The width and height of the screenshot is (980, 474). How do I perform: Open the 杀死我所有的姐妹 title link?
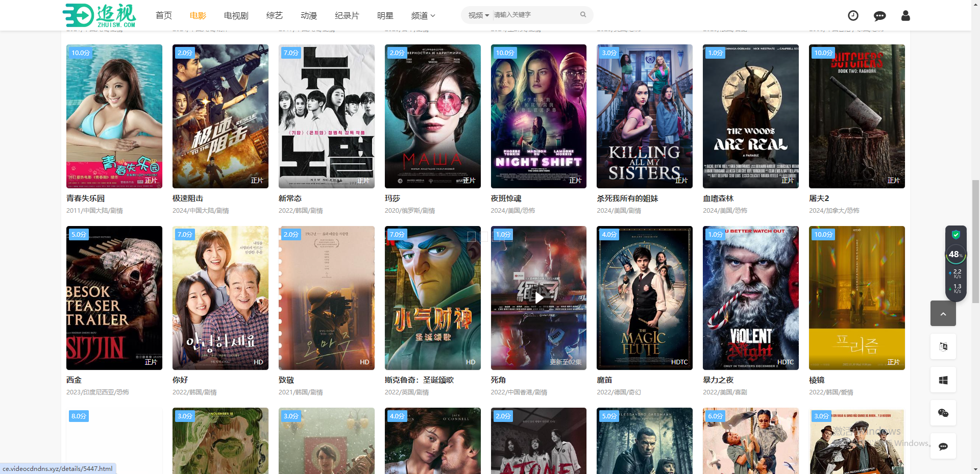[x=628, y=198]
